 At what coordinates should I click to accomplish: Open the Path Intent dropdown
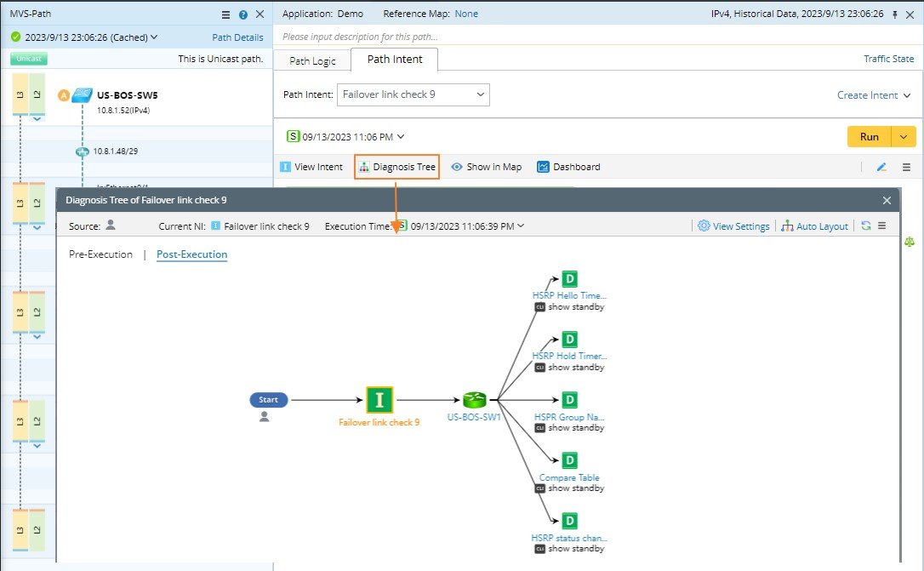tap(414, 94)
